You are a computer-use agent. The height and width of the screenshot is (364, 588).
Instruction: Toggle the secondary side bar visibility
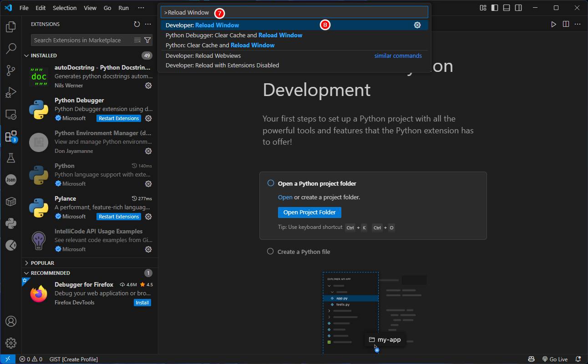point(518,8)
